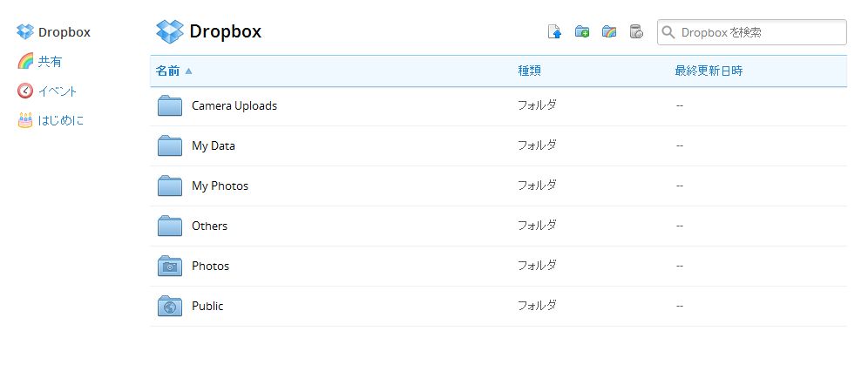868x385 pixels.
Task: Click the show deleted files trash icon
Action: (636, 32)
